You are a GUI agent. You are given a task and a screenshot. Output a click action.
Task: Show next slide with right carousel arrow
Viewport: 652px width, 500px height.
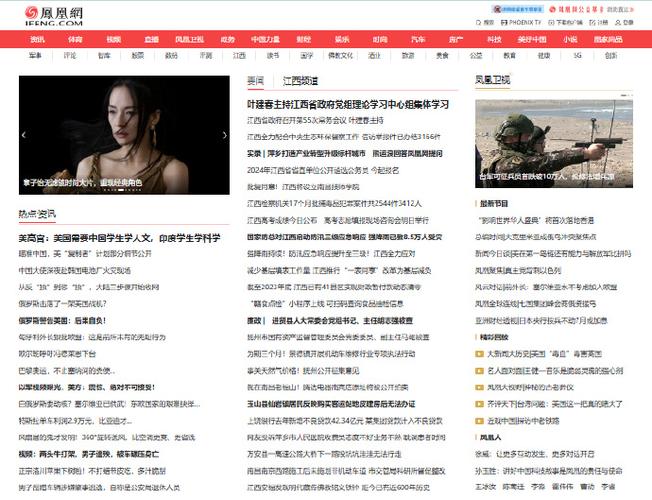click(225, 135)
